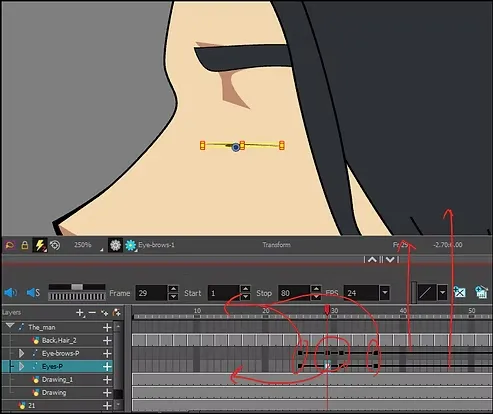Click plus button on Back.Hair_2 row
Image resolution: width=493 pixels, height=414 pixels.
[107, 340]
